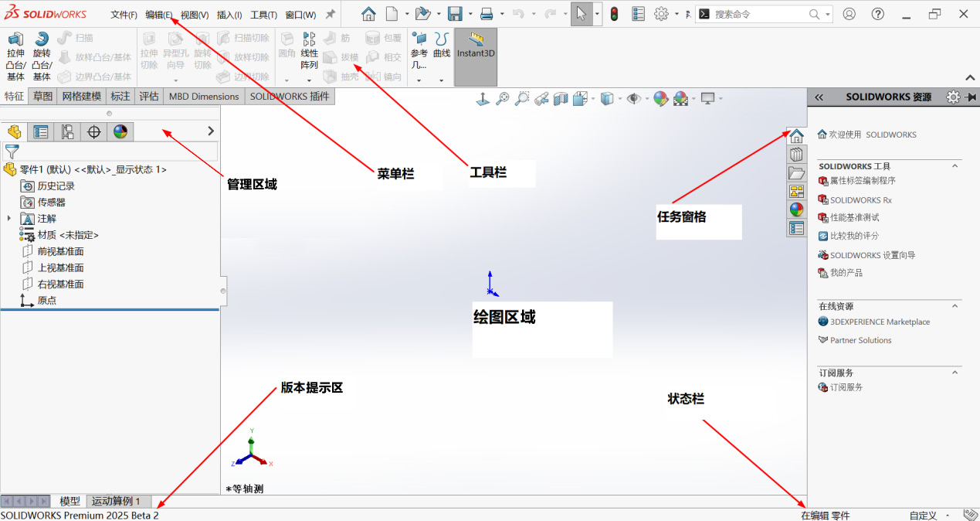Pin the menu bar with pushpin

click(330, 15)
